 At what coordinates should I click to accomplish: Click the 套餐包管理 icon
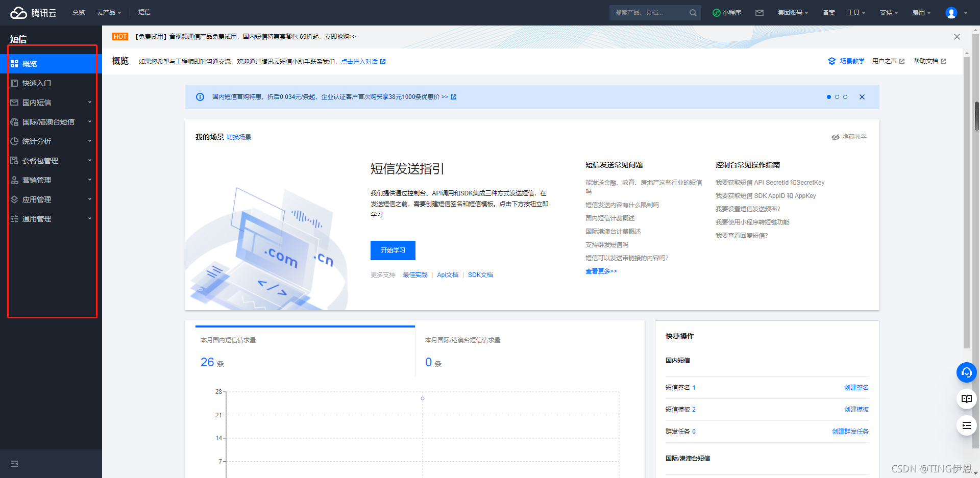pos(14,161)
